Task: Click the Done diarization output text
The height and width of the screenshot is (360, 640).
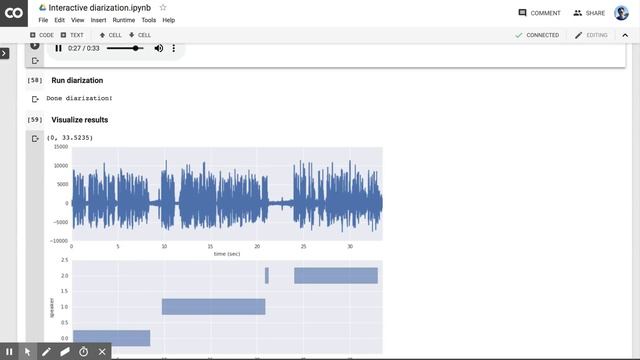Action: click(79, 98)
